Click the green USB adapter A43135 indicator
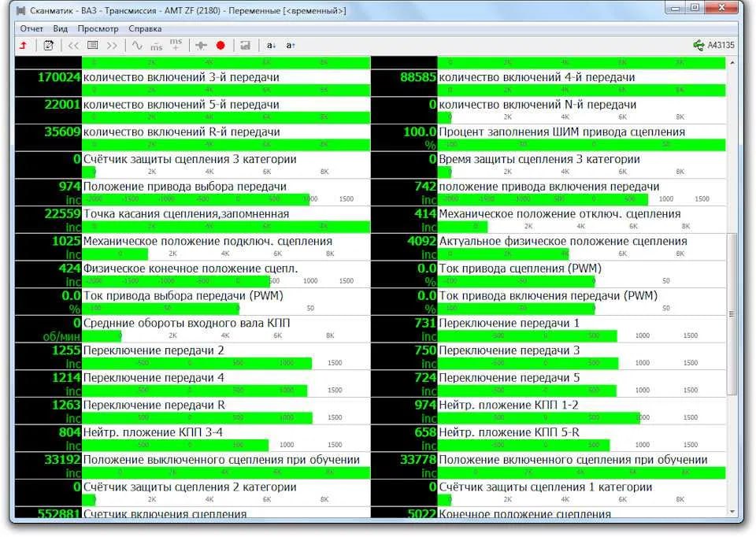The width and height of the screenshot is (756, 537). pyautogui.click(x=713, y=46)
